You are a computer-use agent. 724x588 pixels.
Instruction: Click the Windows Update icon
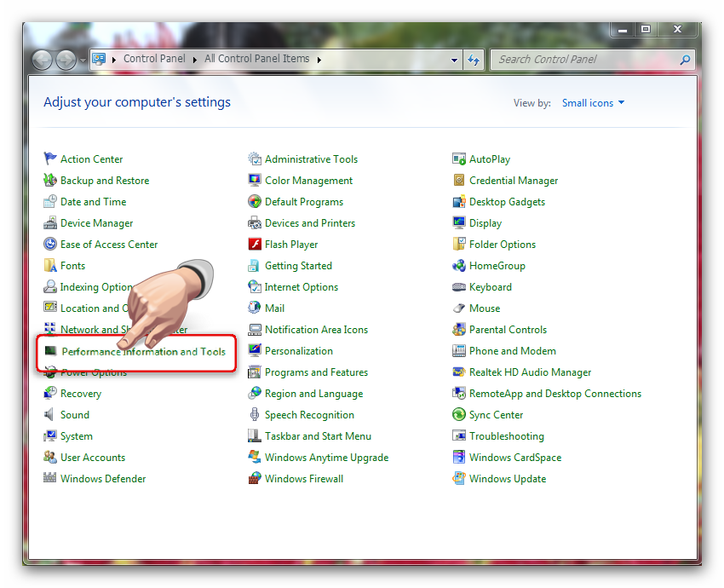(x=459, y=478)
